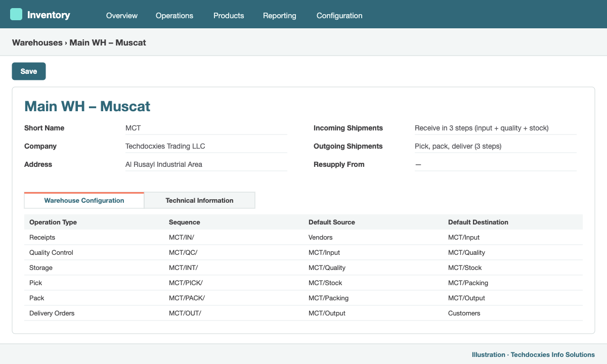
Task: Click the Main WH – Muscat title
Action: pyautogui.click(x=88, y=106)
